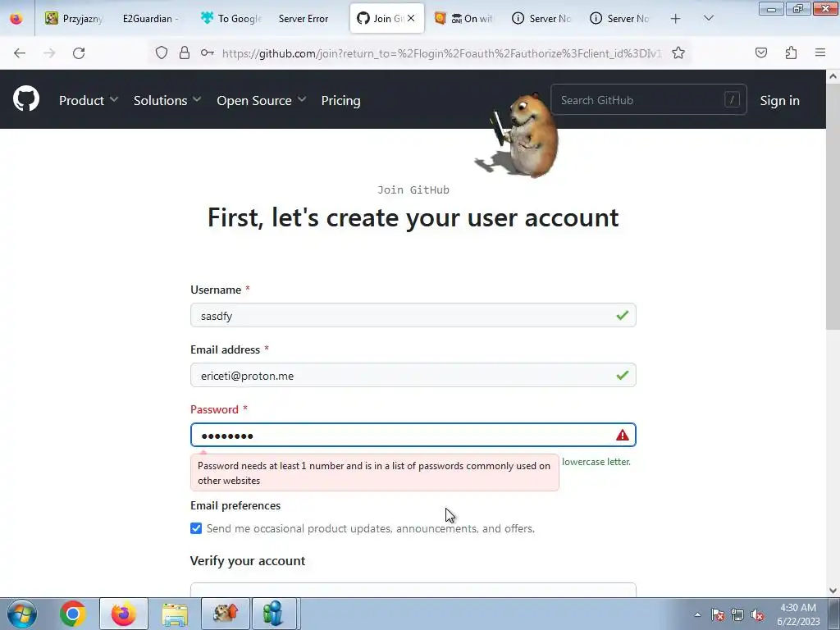Open the Save to Pocket icon
This screenshot has width=840, height=630.
(760, 52)
